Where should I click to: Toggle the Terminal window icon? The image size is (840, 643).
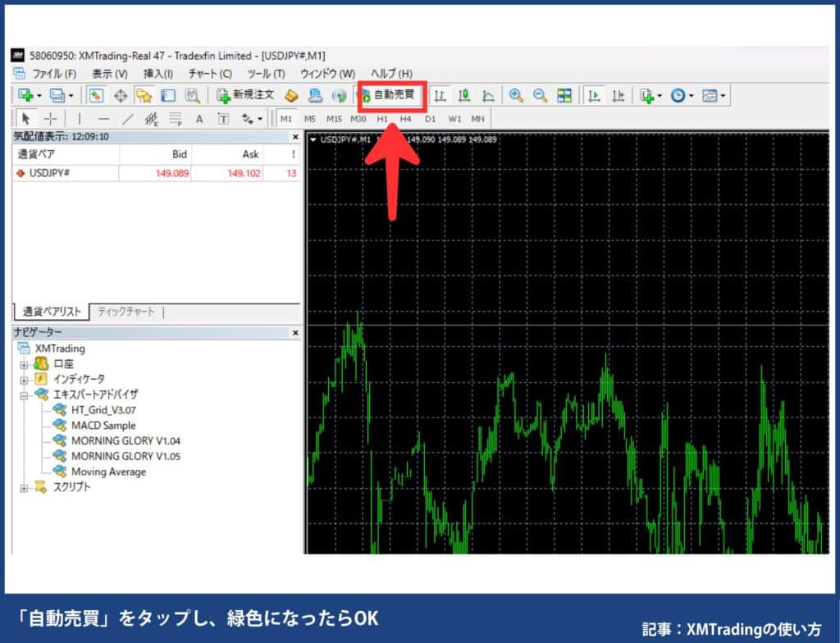click(168, 95)
